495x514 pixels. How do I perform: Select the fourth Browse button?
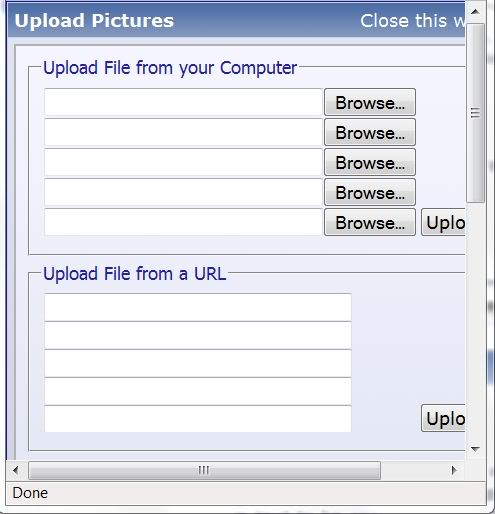(x=370, y=192)
